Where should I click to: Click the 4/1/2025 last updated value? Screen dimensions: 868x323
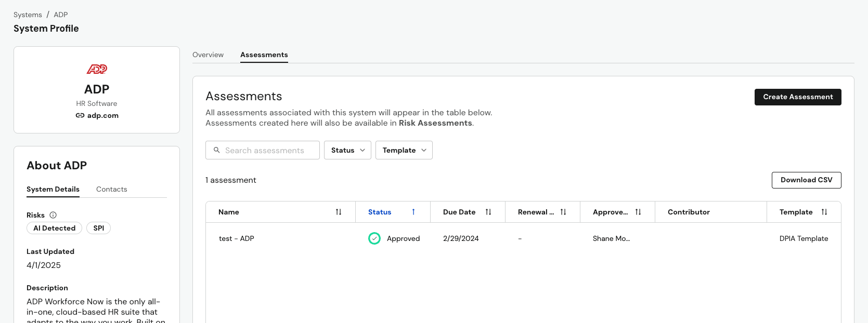pos(44,265)
